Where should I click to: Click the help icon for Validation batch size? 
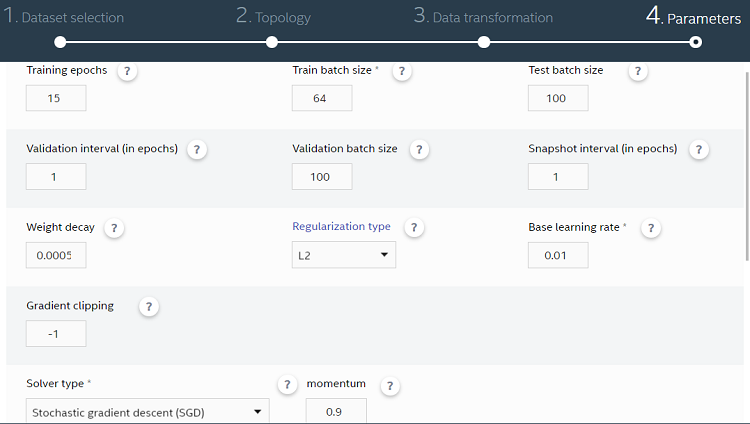click(x=419, y=150)
